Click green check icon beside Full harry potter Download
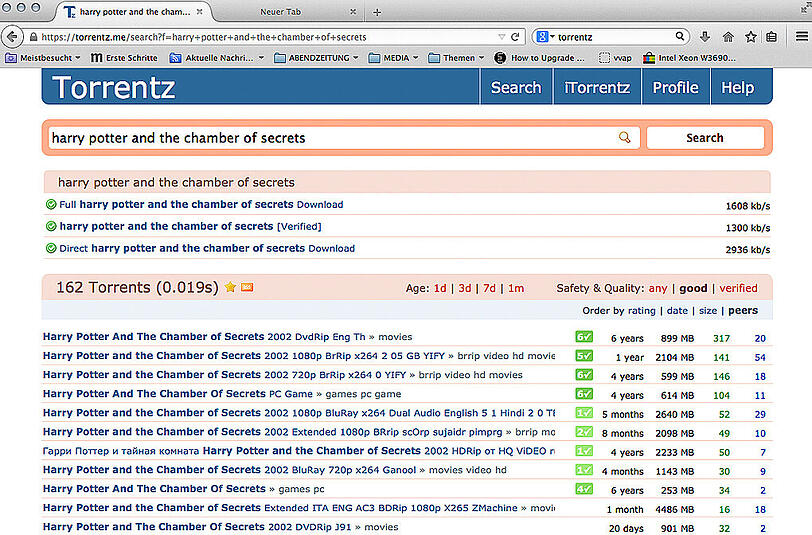This screenshot has height=535, width=812. [51, 205]
